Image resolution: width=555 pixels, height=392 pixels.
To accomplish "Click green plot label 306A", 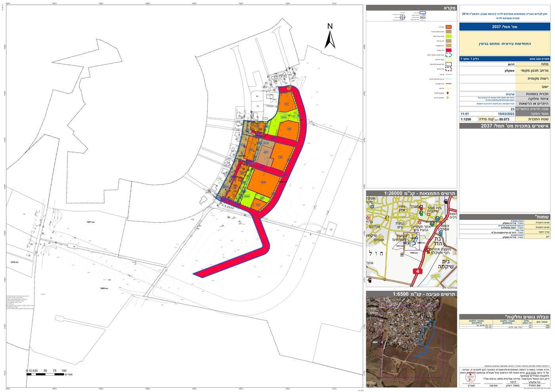I will point(247,196).
